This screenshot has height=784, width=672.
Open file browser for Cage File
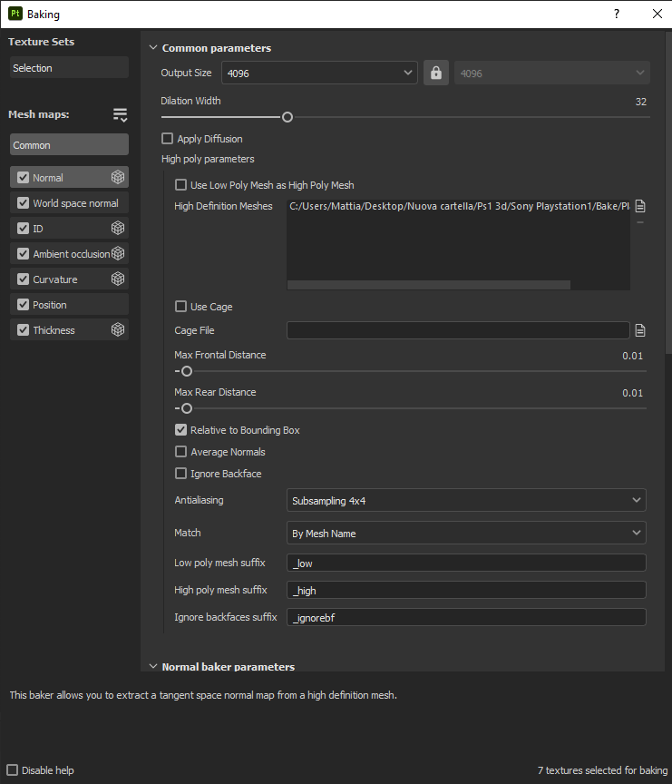tap(640, 330)
